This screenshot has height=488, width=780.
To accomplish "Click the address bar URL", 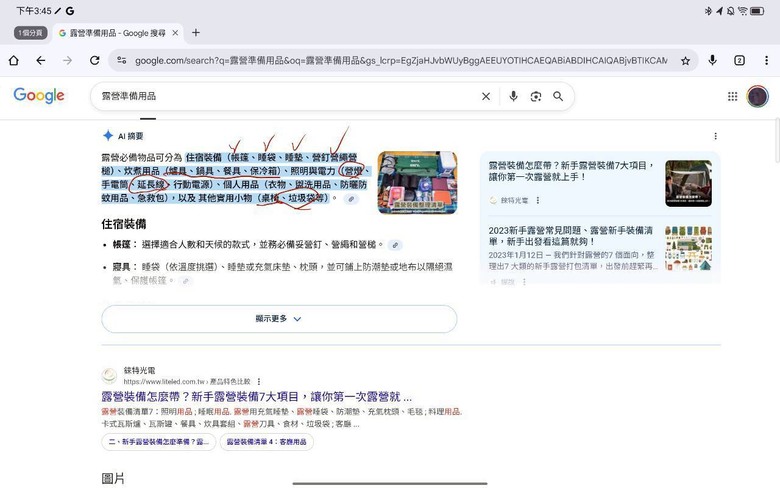I will pos(401,60).
